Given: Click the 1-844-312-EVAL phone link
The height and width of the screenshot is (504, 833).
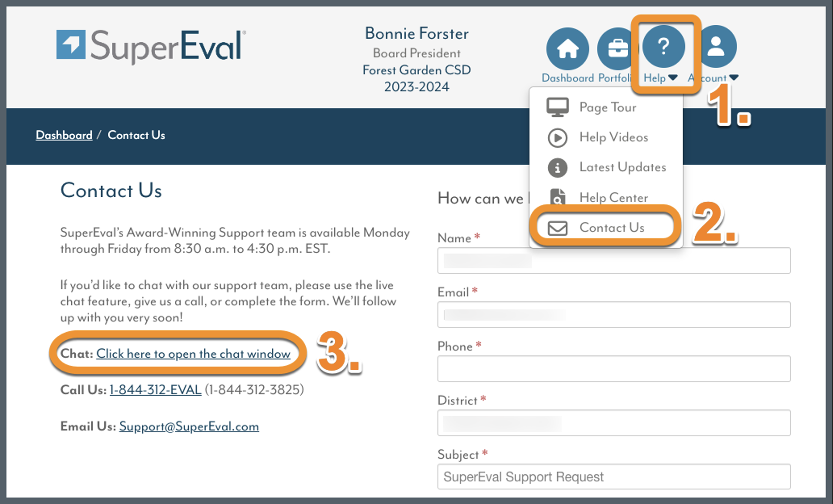Looking at the screenshot, I should click(155, 390).
